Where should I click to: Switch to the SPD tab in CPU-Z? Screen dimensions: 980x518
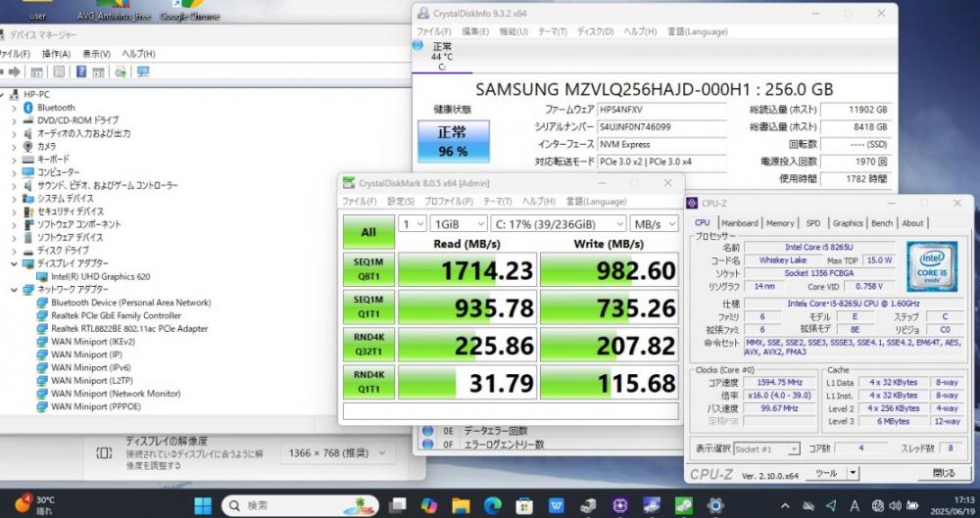813,223
